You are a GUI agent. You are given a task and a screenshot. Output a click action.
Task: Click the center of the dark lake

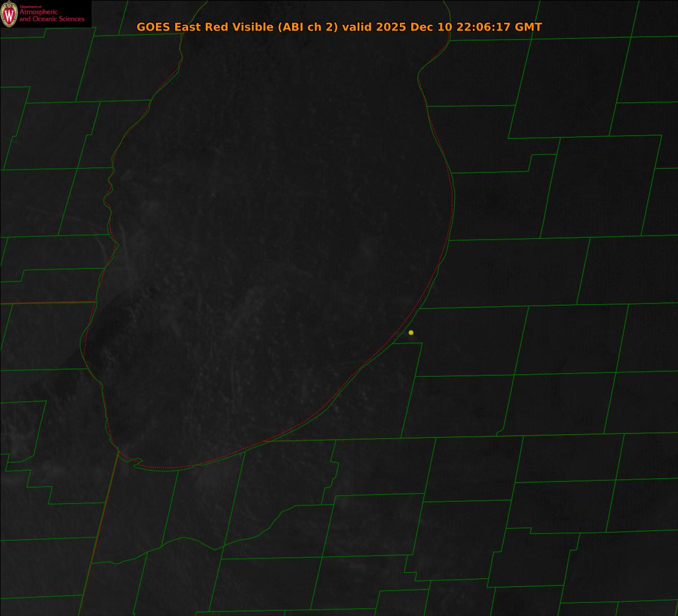(271, 254)
